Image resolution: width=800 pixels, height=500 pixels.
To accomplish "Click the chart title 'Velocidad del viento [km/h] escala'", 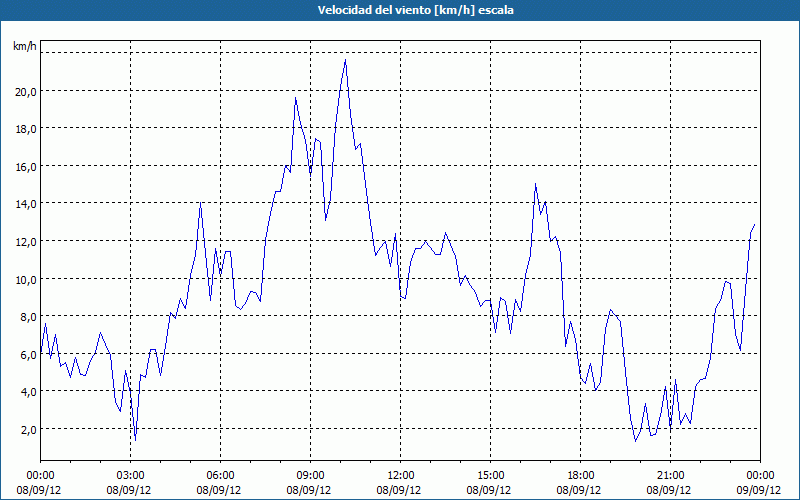I will coord(415,10).
